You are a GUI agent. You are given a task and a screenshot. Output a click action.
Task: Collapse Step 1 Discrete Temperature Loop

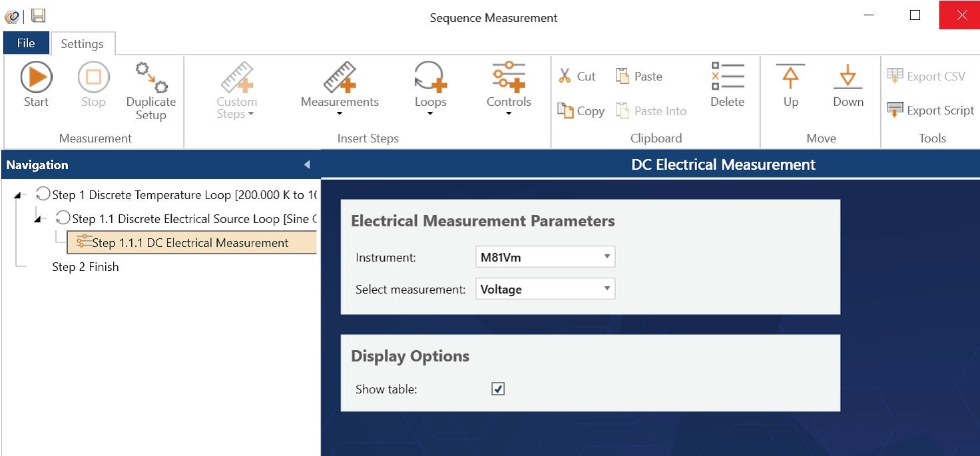18,195
